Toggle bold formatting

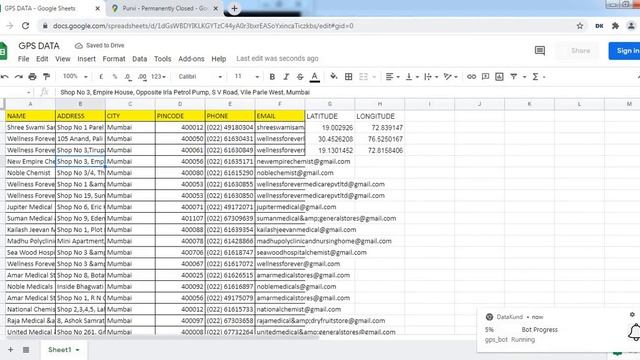coord(272,77)
